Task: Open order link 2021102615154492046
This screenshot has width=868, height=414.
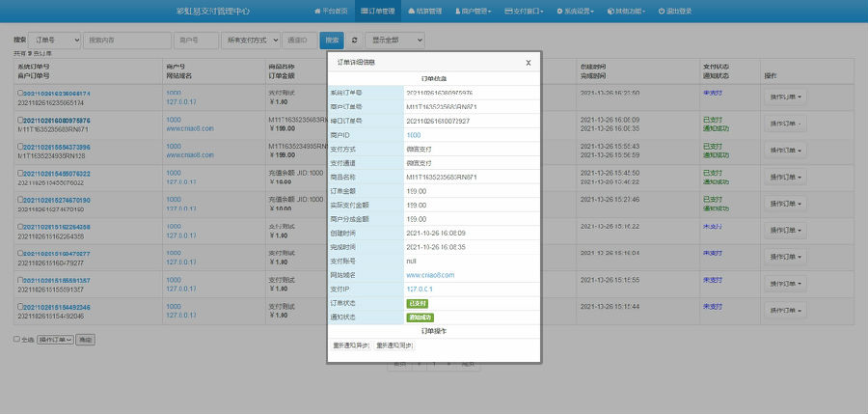Action: 57,307
